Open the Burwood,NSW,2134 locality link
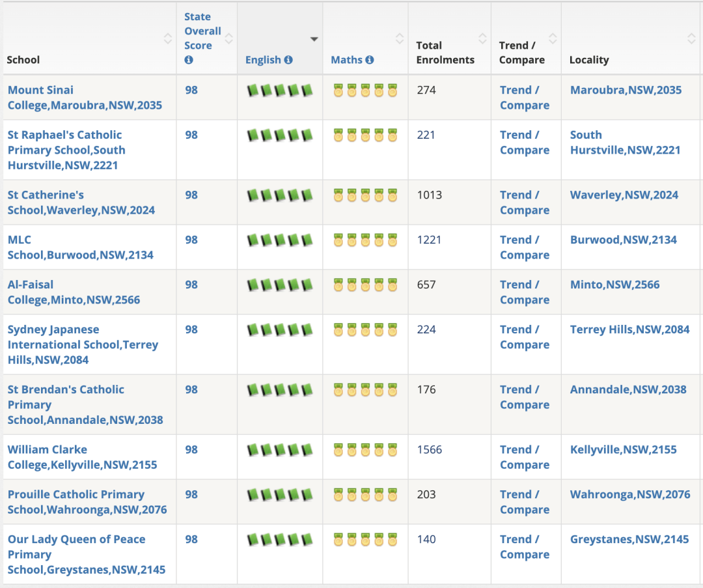 pyautogui.click(x=624, y=240)
